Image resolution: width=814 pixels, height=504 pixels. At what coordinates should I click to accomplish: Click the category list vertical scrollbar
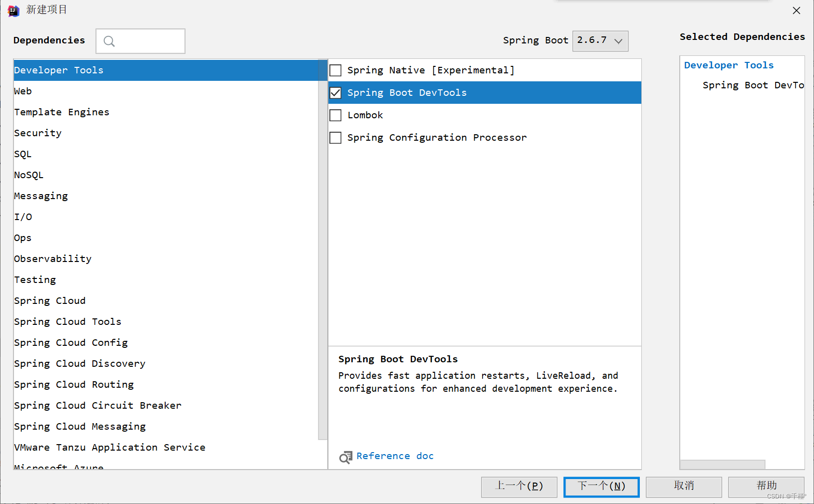tap(322, 250)
